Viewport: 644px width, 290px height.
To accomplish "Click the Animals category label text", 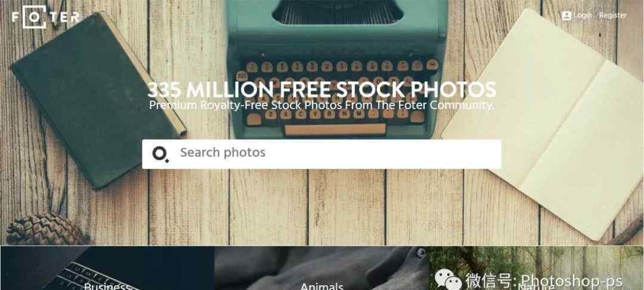I will 321,286.
